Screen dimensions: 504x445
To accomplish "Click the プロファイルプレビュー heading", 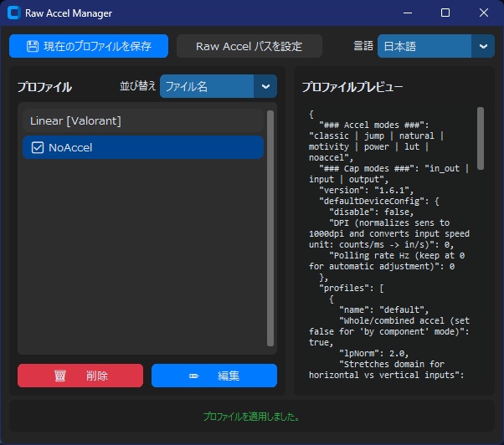I will tap(352, 87).
